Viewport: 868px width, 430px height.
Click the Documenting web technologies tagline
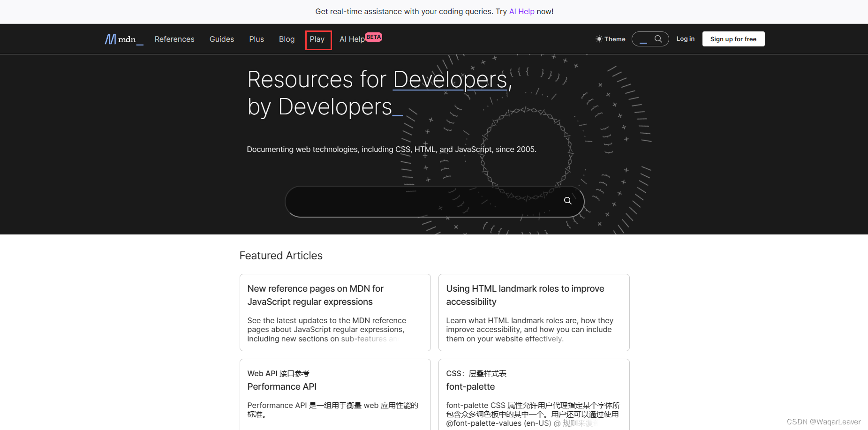pos(392,149)
